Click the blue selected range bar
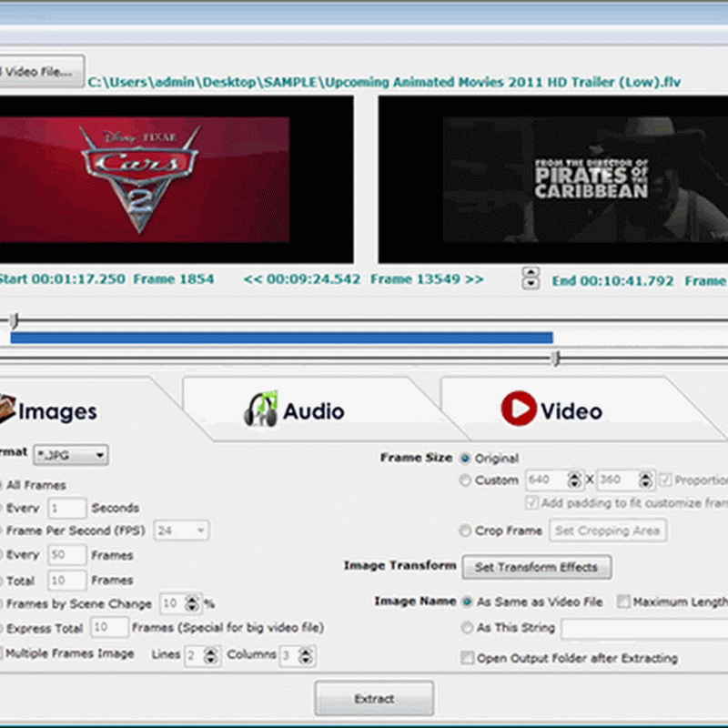Image resolution: width=728 pixels, height=728 pixels. (x=281, y=338)
